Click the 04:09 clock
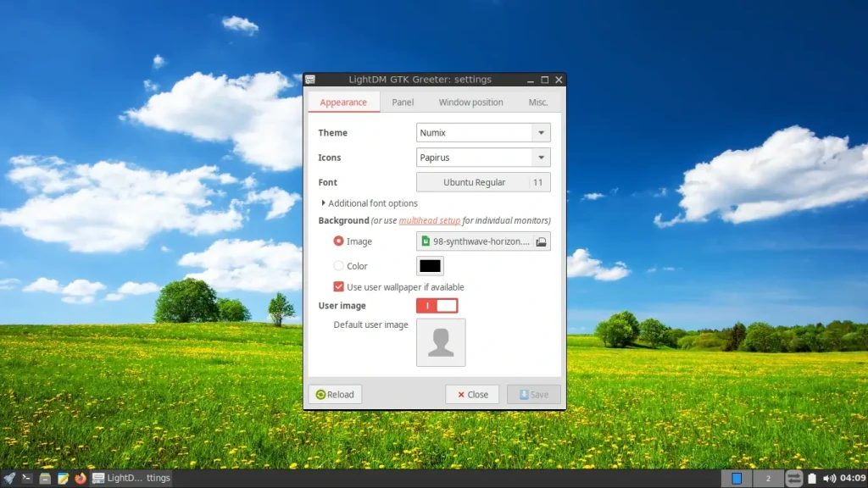This screenshot has width=868, height=488. (853, 478)
